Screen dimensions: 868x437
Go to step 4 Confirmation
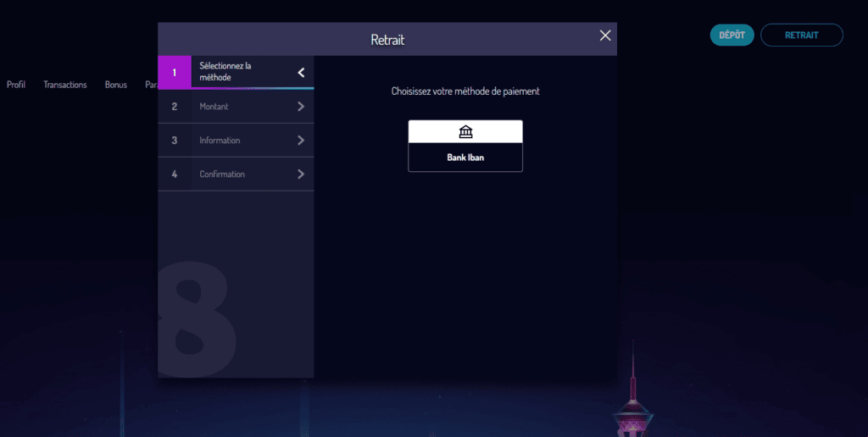click(x=236, y=174)
